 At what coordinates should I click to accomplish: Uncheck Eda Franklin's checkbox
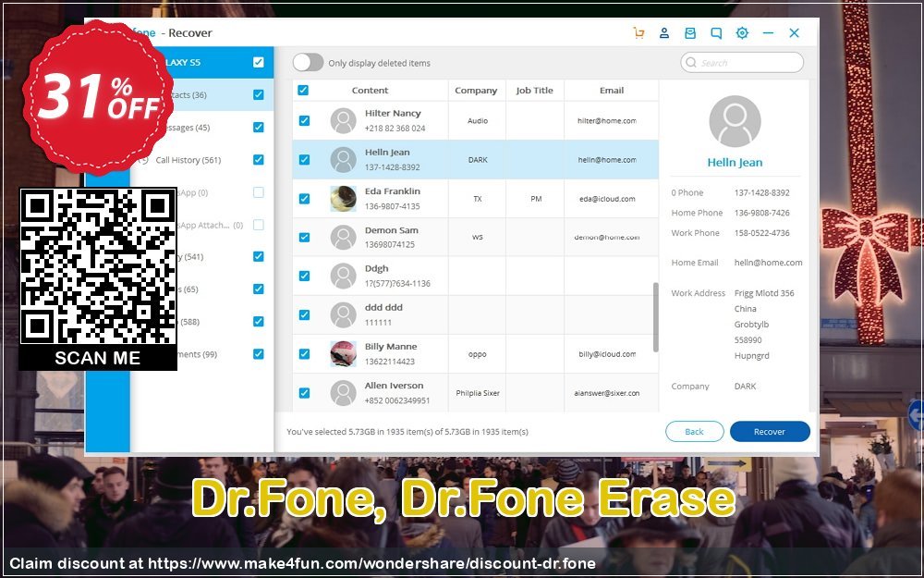[304, 199]
